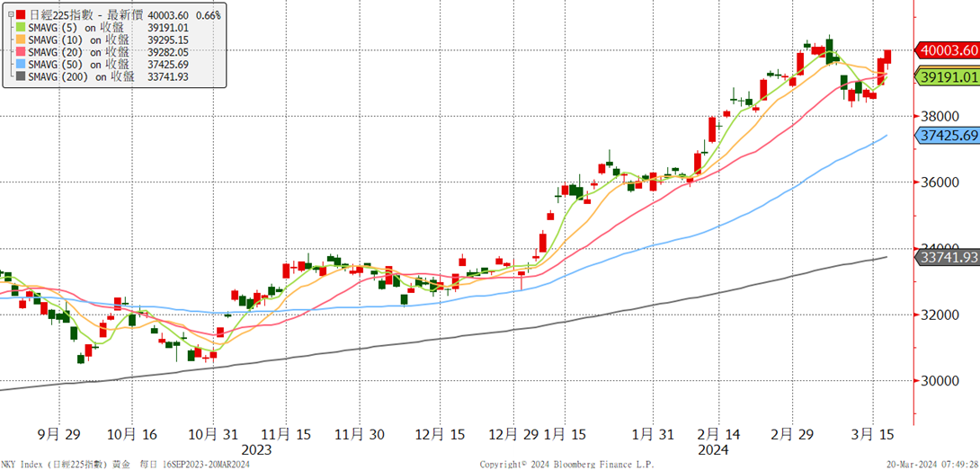The image size is (980, 470).
Task: Click the green 39191.01 tag on the right axis
Action: click(947, 77)
